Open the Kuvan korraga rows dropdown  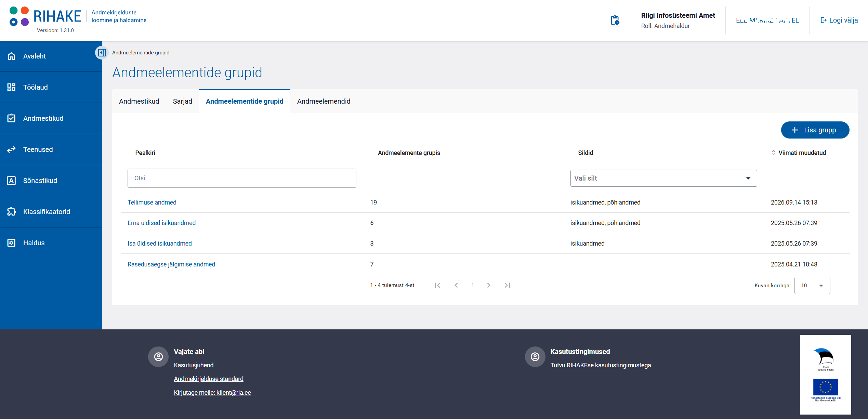point(812,285)
